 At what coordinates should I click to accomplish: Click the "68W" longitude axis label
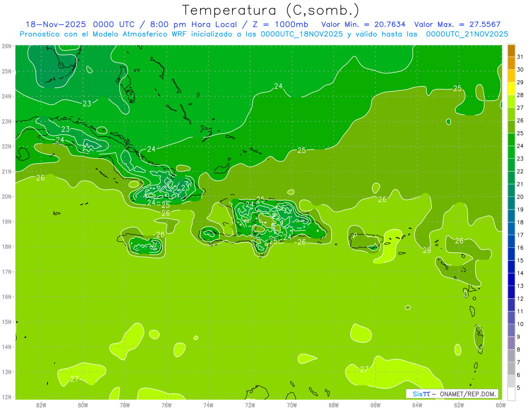pos(334,405)
